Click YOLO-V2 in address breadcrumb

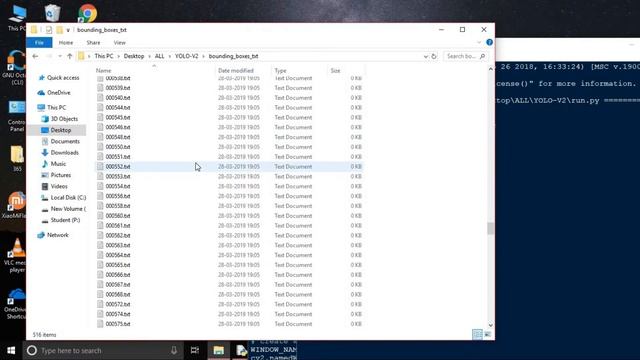pyautogui.click(x=187, y=56)
